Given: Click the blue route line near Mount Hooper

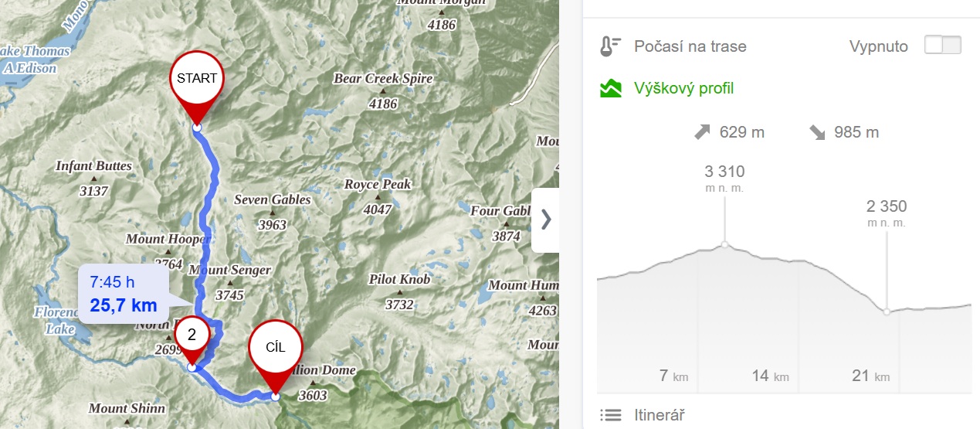Looking at the screenshot, I should (205, 240).
